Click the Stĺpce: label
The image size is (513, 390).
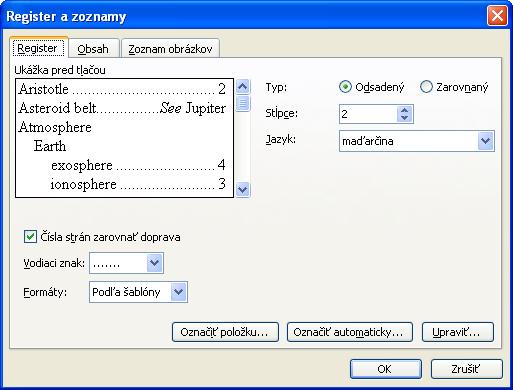(281, 113)
